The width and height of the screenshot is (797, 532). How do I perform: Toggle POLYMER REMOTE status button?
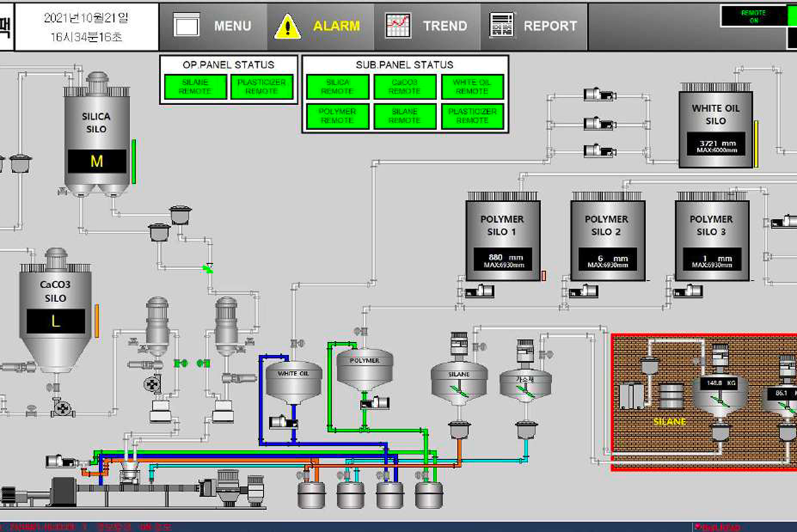(337, 116)
